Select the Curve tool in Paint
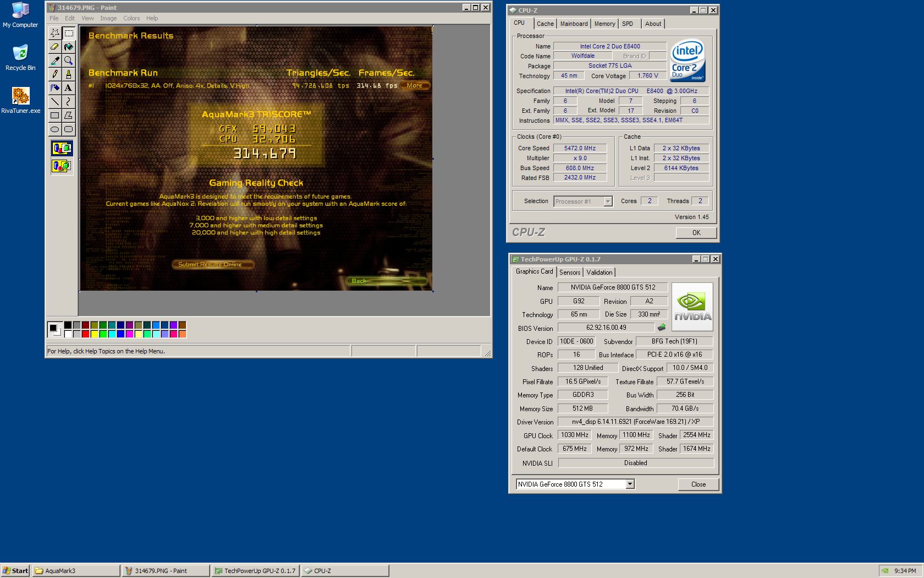924x578 pixels. pos(69,102)
